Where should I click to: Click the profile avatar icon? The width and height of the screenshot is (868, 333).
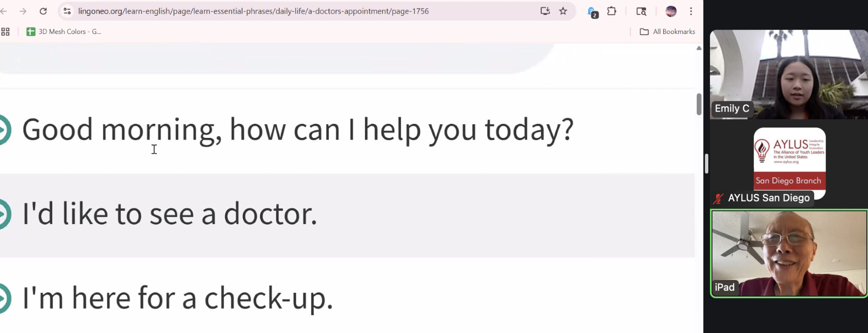coord(670,11)
